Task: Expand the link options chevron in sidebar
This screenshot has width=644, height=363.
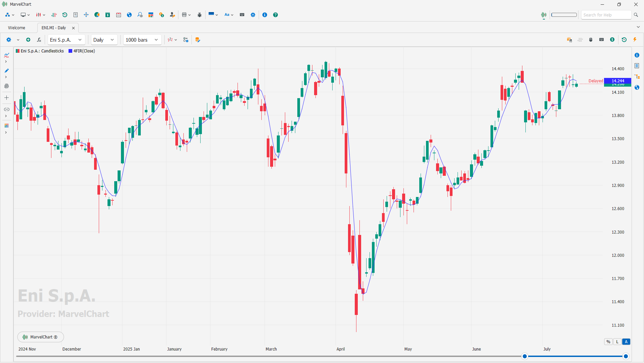Action: coord(6,116)
